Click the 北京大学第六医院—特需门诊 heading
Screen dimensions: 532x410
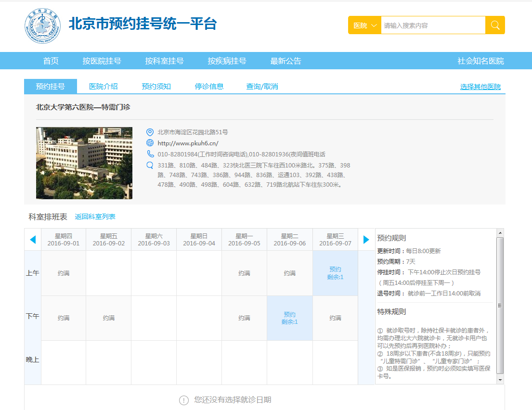(x=83, y=107)
